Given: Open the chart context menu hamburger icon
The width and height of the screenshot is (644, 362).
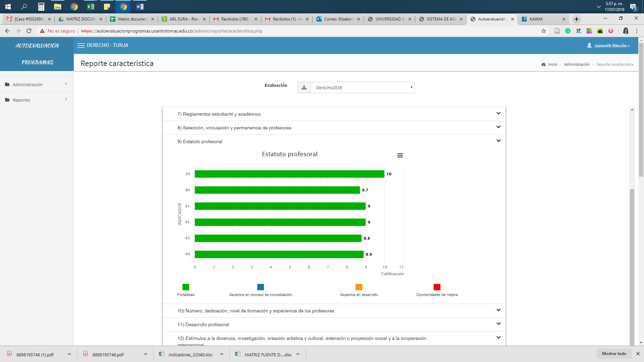Looking at the screenshot, I should pyautogui.click(x=400, y=155).
